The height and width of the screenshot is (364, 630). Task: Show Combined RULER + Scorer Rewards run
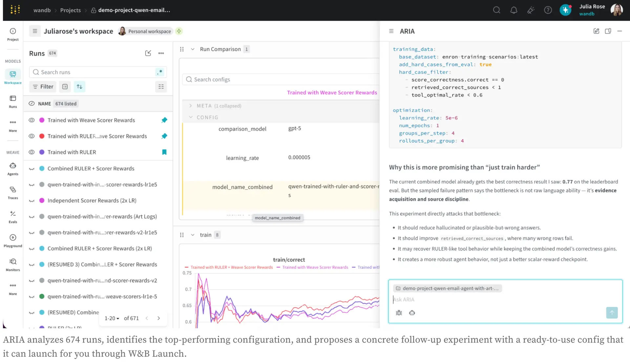(x=31, y=169)
